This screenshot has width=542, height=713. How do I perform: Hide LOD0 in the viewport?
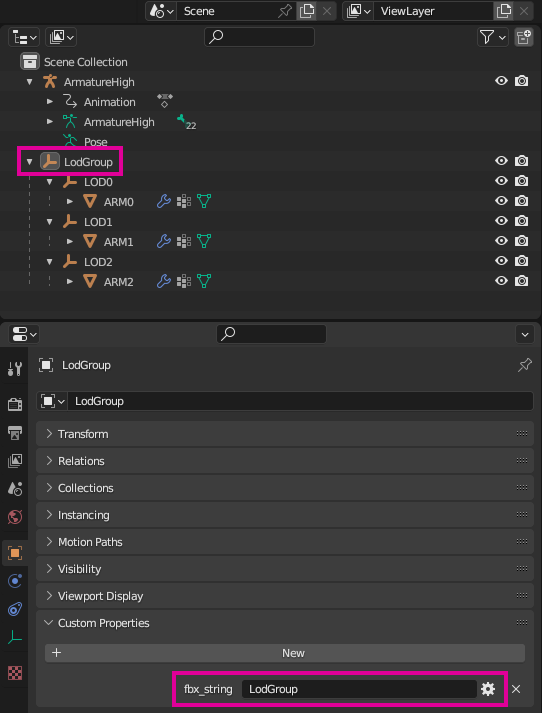(501, 181)
